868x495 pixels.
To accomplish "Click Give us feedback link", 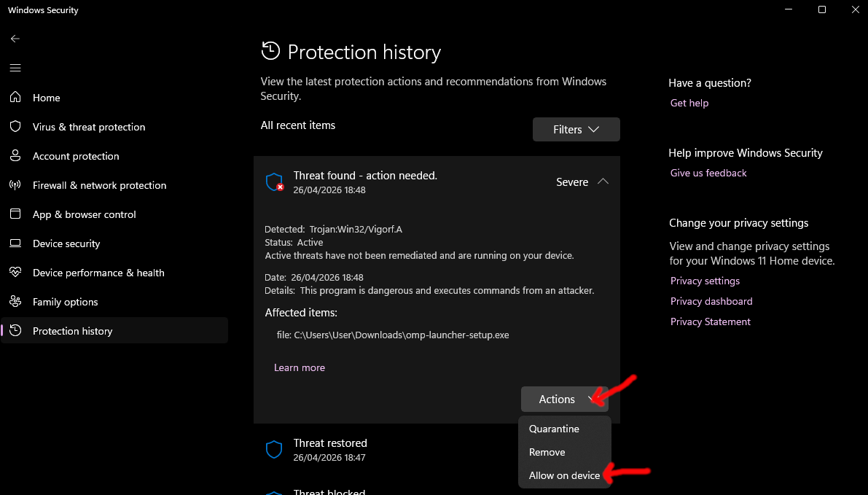I will [x=708, y=173].
